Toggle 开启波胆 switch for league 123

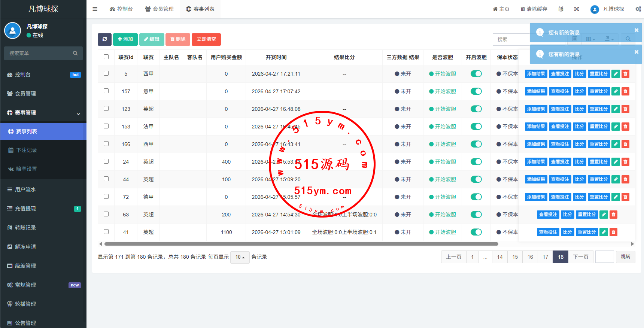(x=476, y=109)
